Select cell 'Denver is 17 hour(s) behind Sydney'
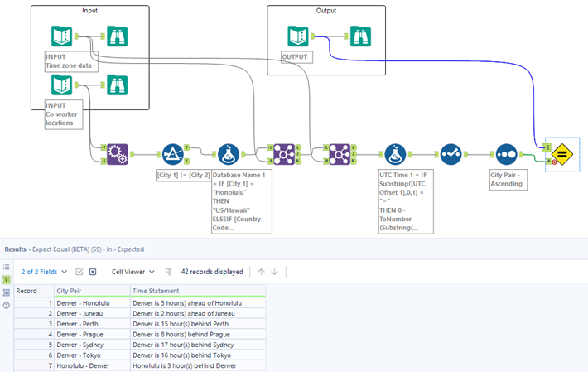Image resolution: width=588 pixels, height=372 pixels. [x=198, y=345]
